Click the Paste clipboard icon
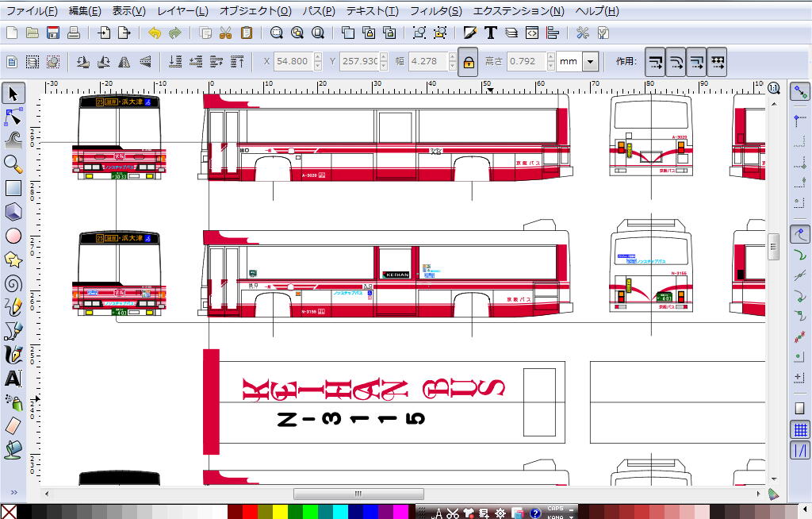812x519 pixels. (x=247, y=33)
